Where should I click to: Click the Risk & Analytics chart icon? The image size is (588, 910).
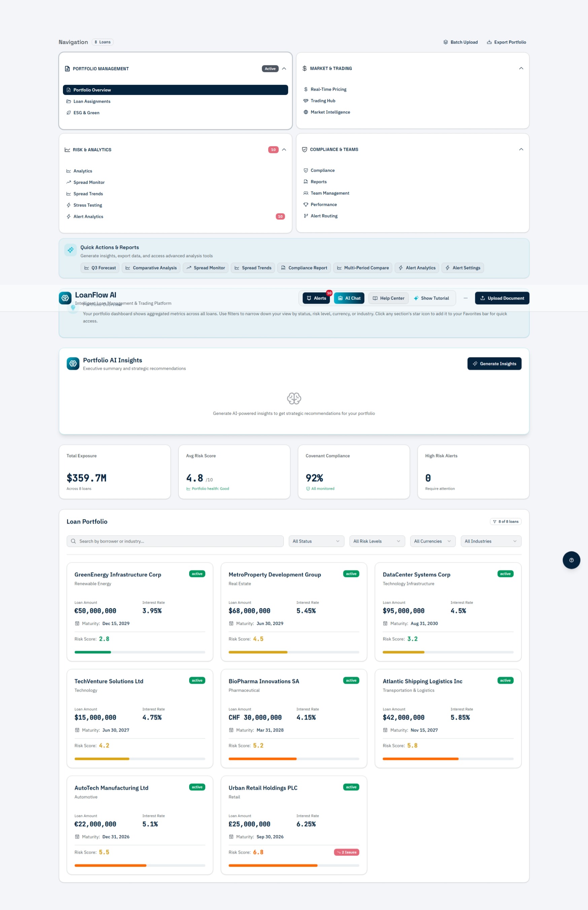pos(67,150)
